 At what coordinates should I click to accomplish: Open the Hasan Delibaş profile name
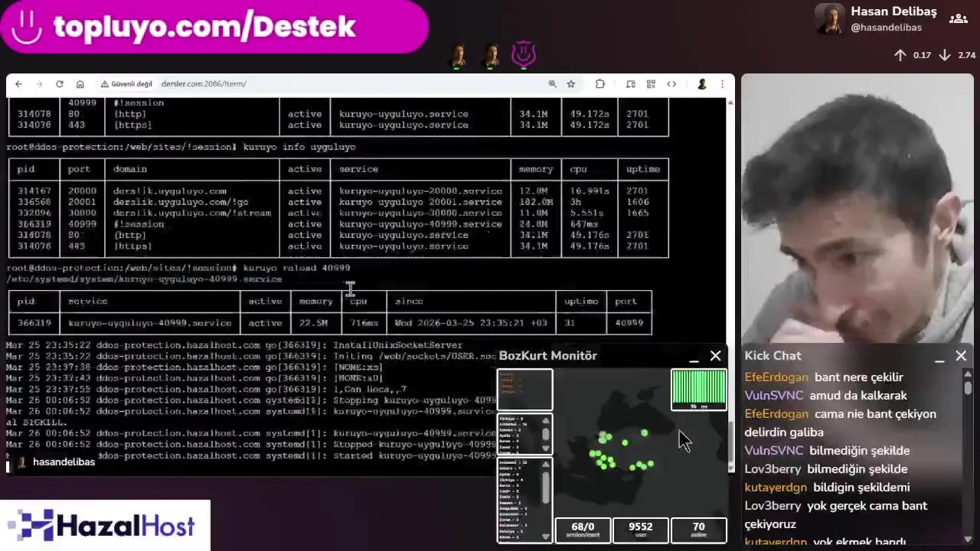pyautogui.click(x=893, y=11)
